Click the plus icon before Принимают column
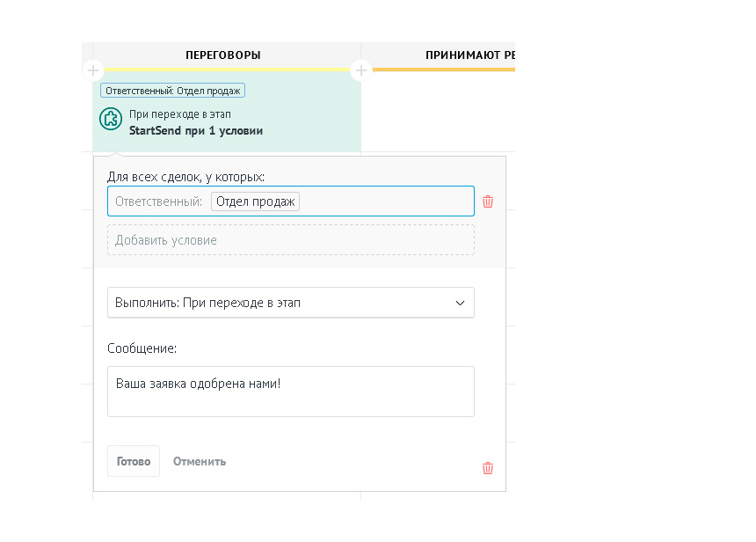 pos(361,70)
